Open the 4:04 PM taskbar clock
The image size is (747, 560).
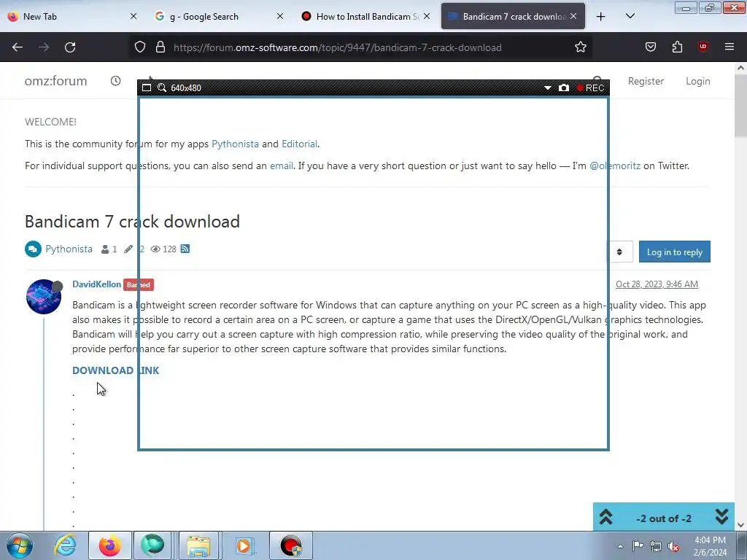[x=710, y=546]
